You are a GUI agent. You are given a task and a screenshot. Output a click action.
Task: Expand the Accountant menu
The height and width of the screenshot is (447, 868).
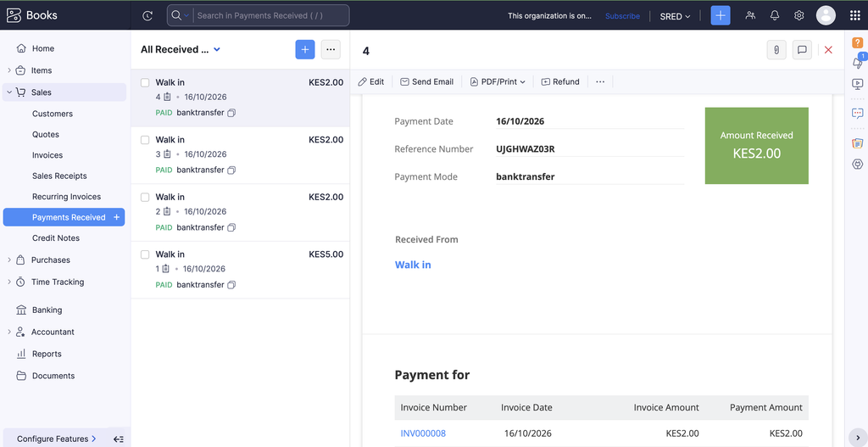(8, 332)
